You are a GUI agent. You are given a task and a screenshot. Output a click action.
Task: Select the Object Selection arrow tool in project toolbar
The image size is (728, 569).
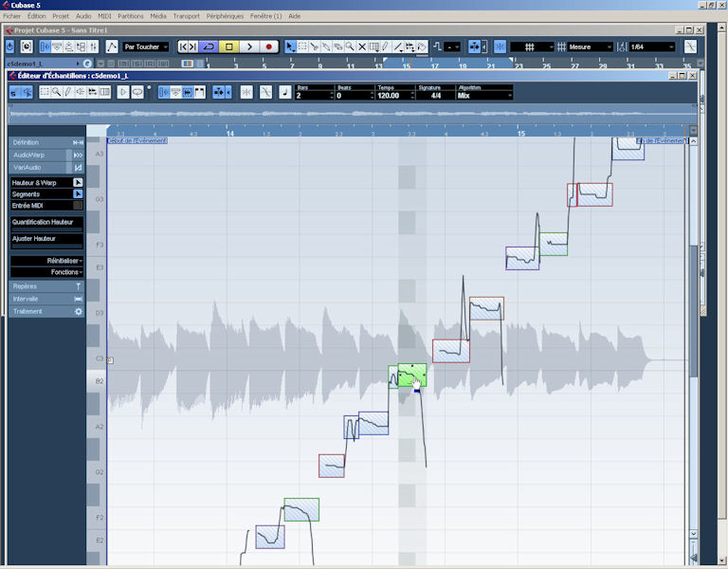pyautogui.click(x=290, y=46)
